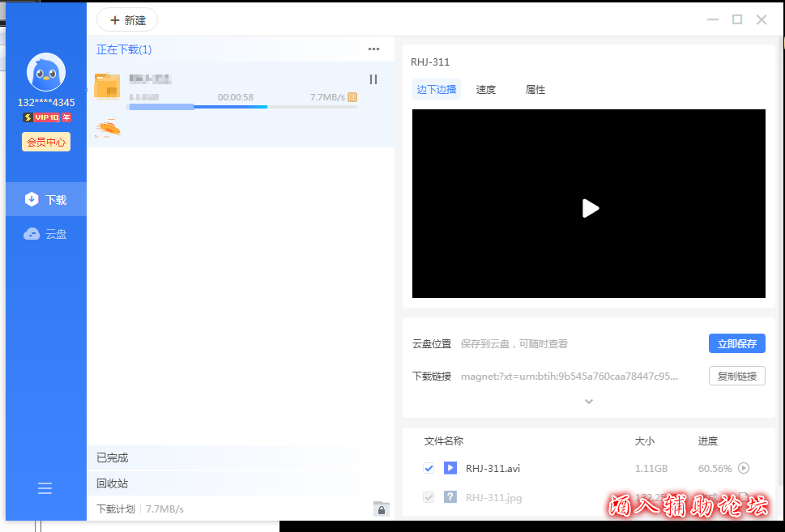Play the video in preview player
The image size is (785, 532).
click(x=590, y=208)
